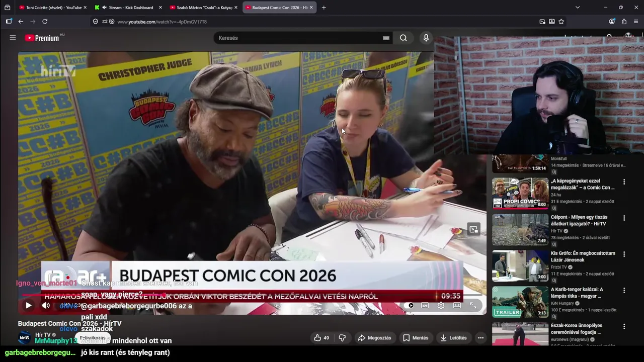644x362 pixels.
Task: Open the "Célpont - Milyen egy tiszás" video title
Action: (x=579, y=220)
